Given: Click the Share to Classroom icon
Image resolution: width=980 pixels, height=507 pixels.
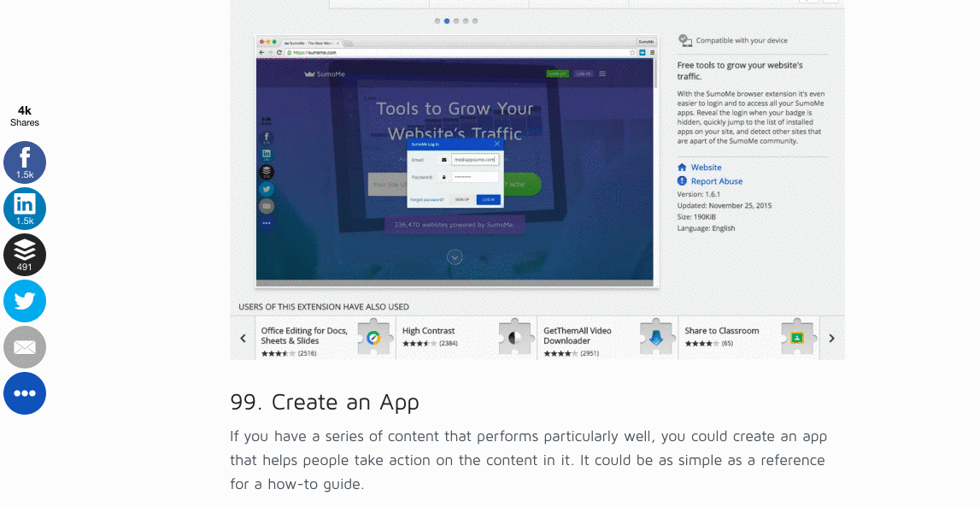Looking at the screenshot, I should (797, 338).
